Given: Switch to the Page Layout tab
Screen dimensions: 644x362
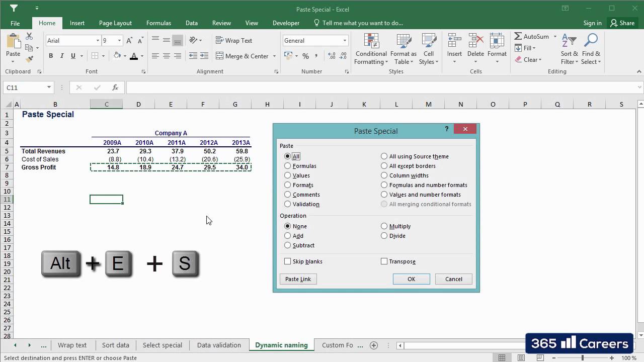Looking at the screenshot, I should coord(115,23).
